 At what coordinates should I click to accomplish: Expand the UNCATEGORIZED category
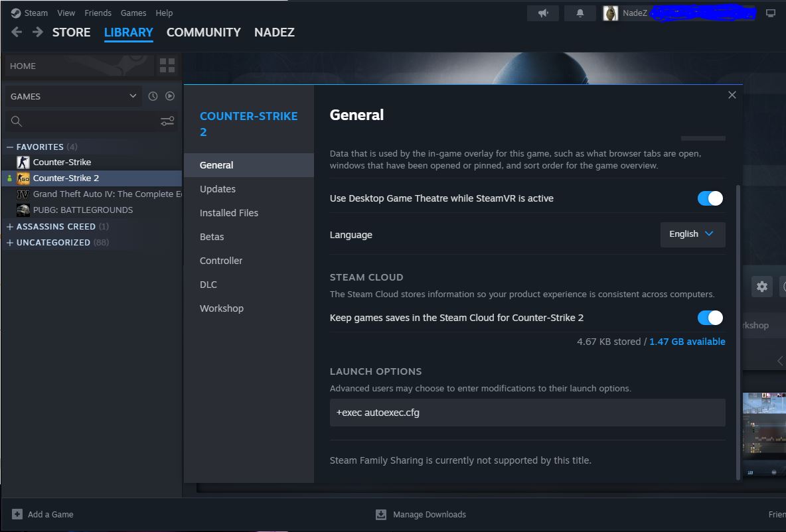pos(9,243)
